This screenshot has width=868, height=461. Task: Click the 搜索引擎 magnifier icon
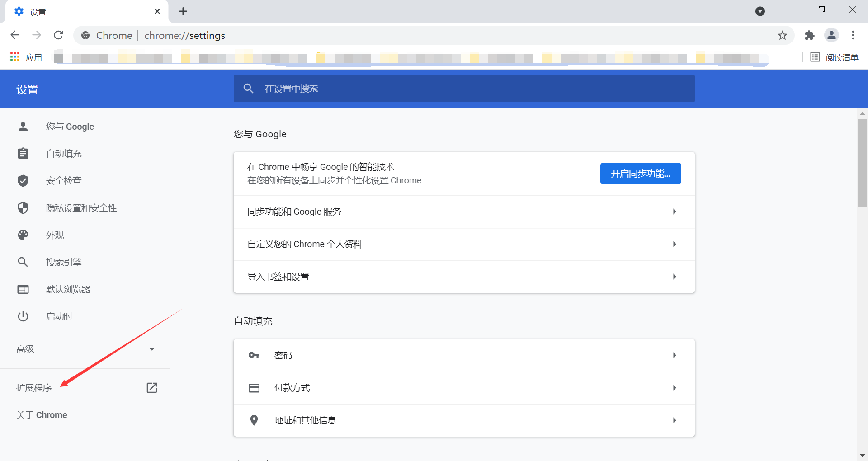[23, 262]
